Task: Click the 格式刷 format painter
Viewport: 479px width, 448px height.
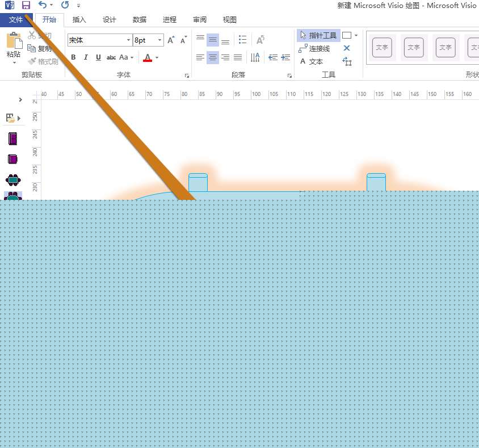Action: point(43,61)
